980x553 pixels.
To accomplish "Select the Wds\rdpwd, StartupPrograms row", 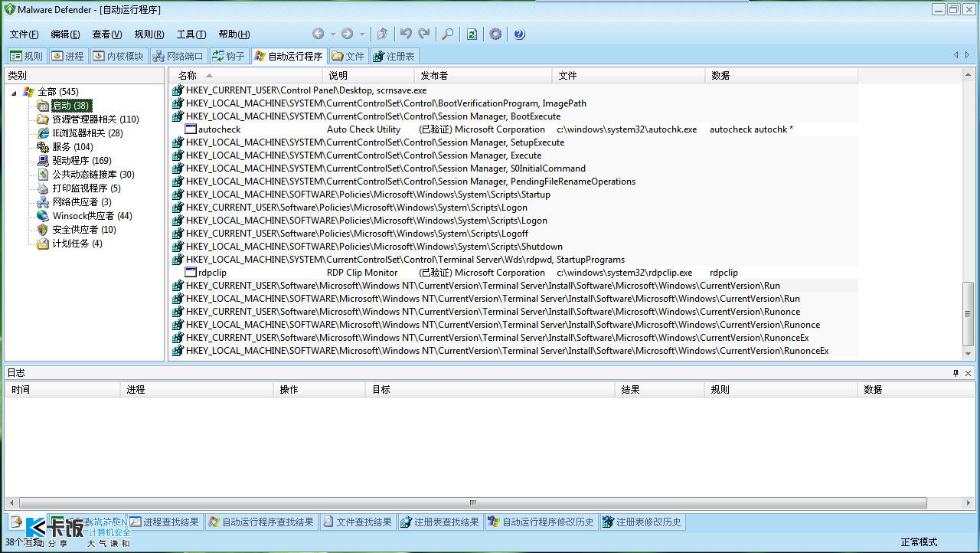I will pos(514,260).
